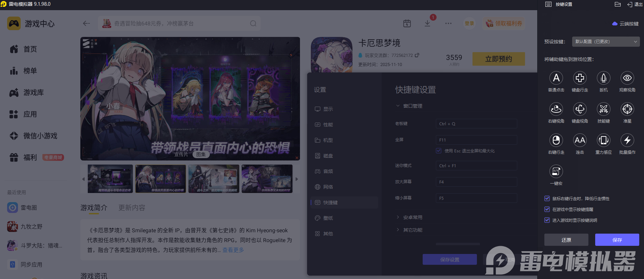This screenshot has height=279, width=644.
Task: Open 微信小游戏 in sidebar
Action: tap(34, 136)
